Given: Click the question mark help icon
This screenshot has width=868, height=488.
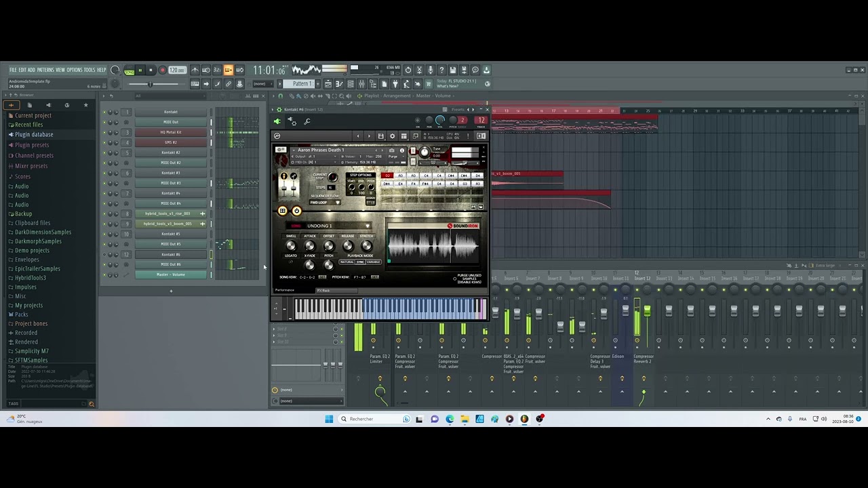Looking at the screenshot, I should (x=441, y=70).
